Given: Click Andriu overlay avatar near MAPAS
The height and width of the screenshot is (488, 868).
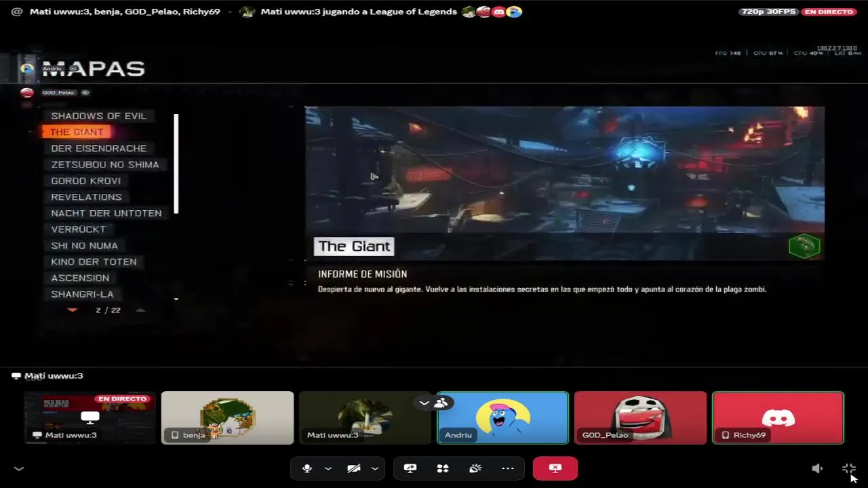Looking at the screenshot, I should (x=27, y=68).
